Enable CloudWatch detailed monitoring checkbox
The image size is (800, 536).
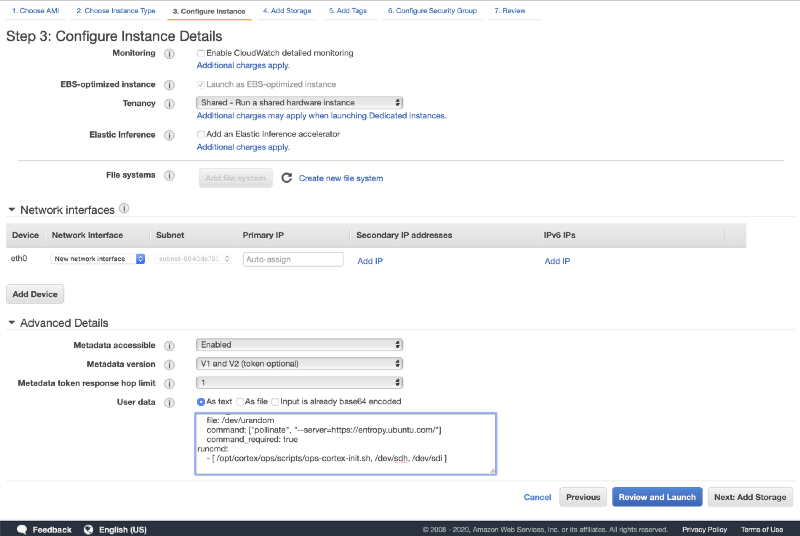201,53
